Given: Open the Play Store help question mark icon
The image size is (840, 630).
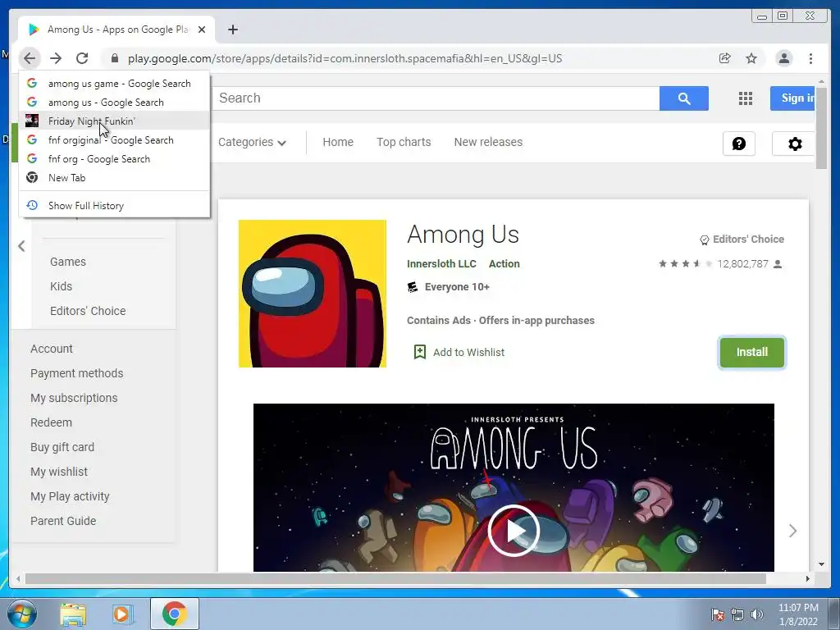Looking at the screenshot, I should tap(739, 143).
